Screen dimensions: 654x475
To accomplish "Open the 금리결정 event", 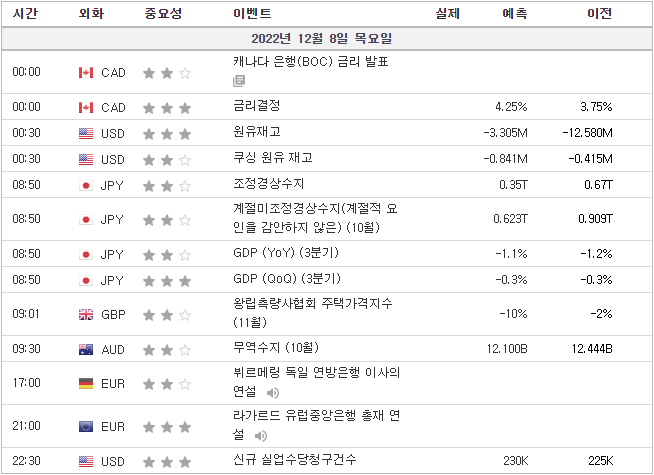I will coord(257,105).
